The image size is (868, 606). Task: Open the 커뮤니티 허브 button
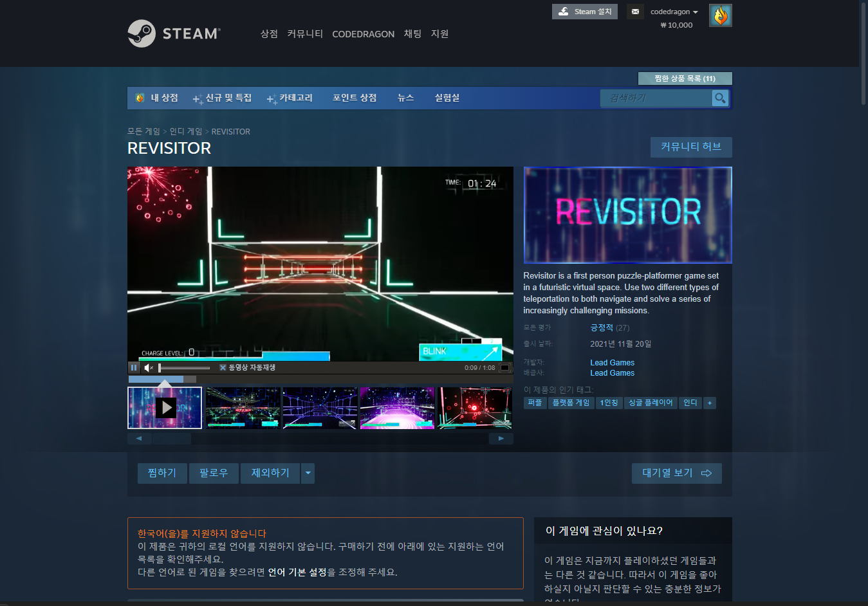point(691,147)
